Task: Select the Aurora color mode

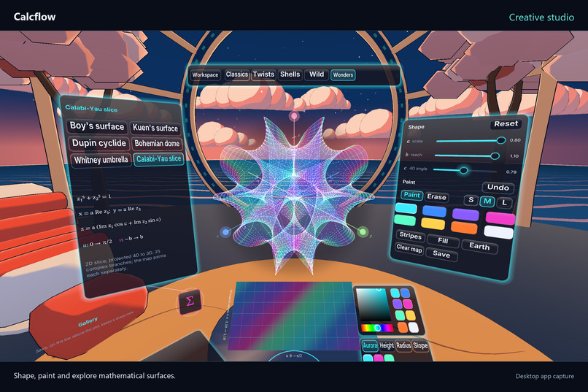Action: 370,345
